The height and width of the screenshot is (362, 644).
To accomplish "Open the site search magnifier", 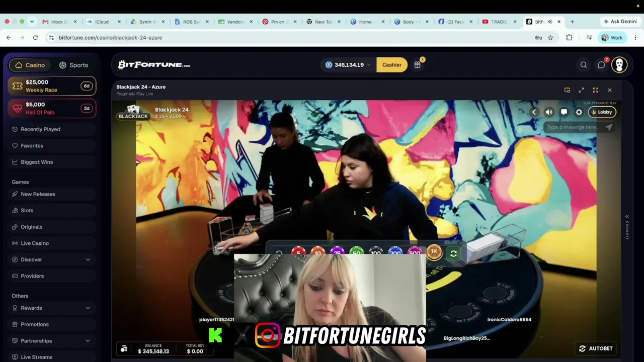I will point(584,65).
